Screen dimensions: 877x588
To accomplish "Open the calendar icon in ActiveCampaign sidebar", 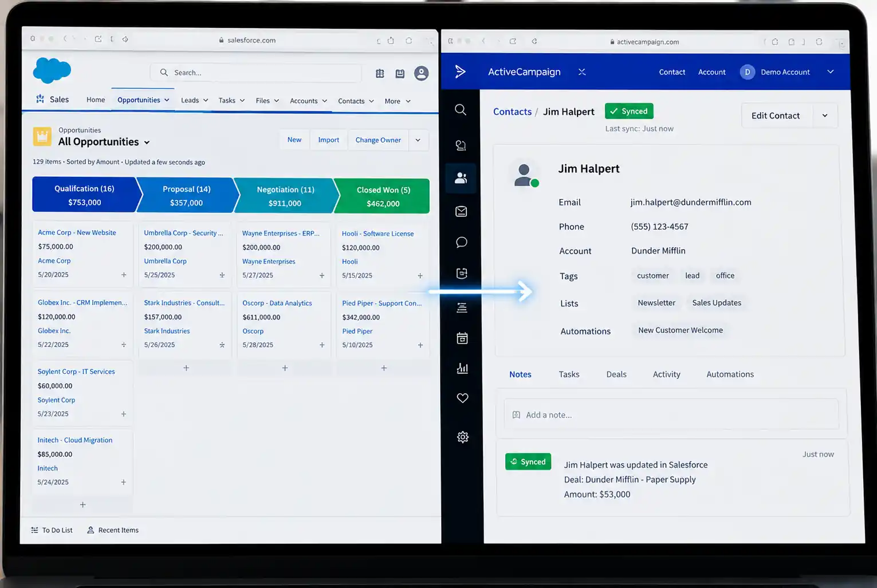I will click(x=462, y=338).
